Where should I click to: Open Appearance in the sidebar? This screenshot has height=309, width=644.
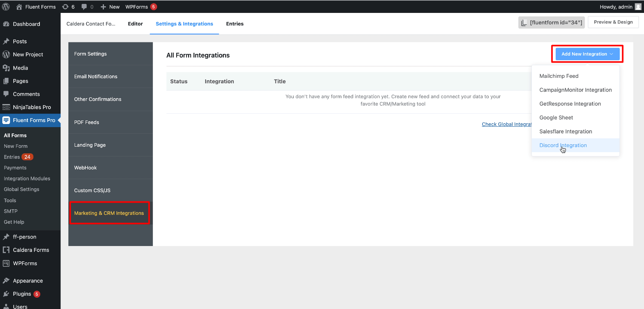(x=28, y=280)
